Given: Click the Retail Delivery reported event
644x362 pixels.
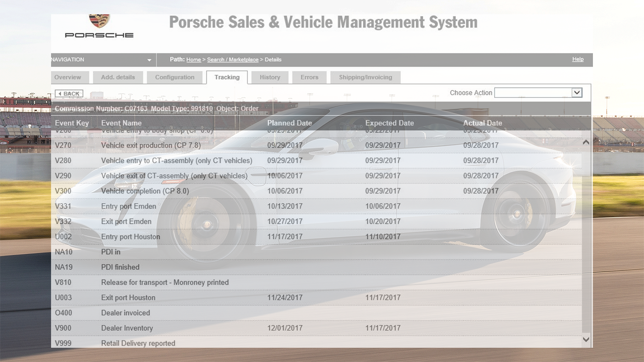Looking at the screenshot, I should pyautogui.click(x=138, y=343).
